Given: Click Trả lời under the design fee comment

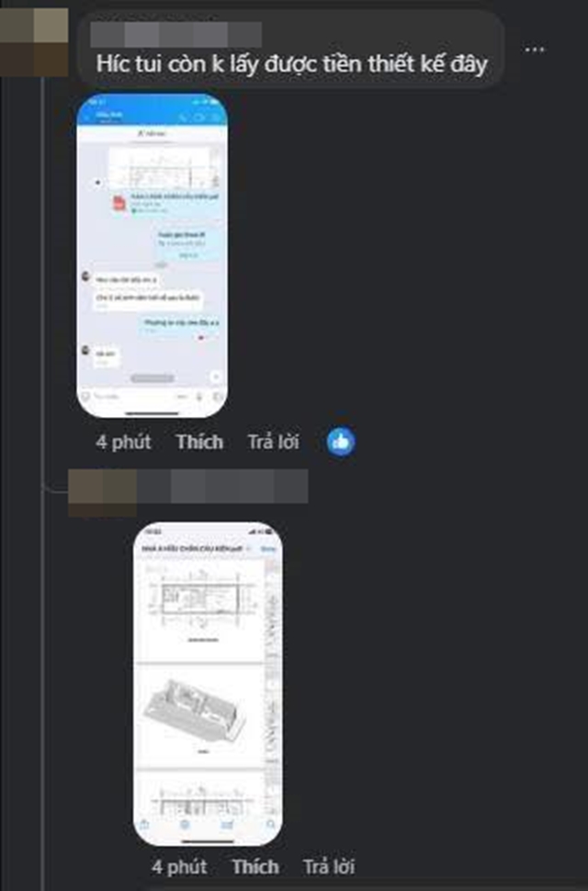Looking at the screenshot, I should point(273,442).
